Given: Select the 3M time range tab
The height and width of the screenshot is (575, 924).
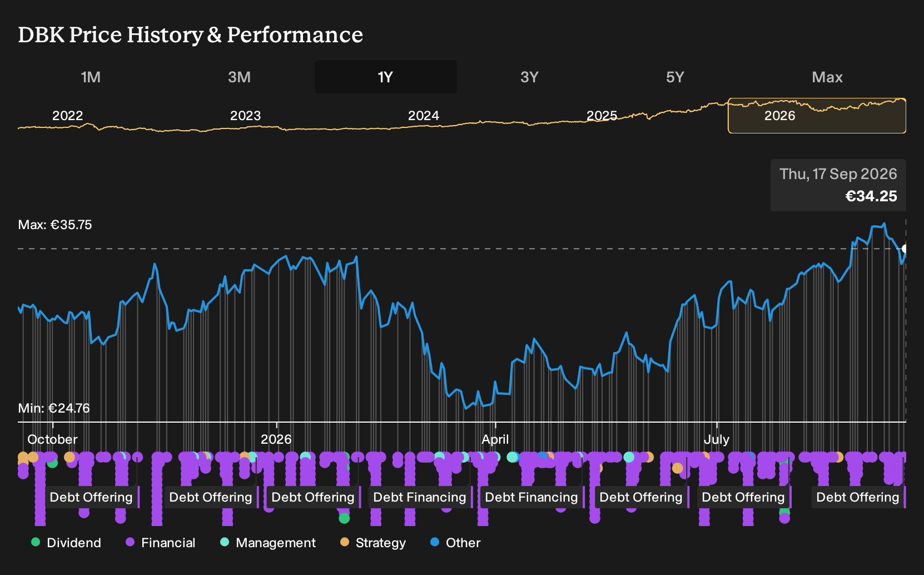Looking at the screenshot, I should click(x=239, y=77).
